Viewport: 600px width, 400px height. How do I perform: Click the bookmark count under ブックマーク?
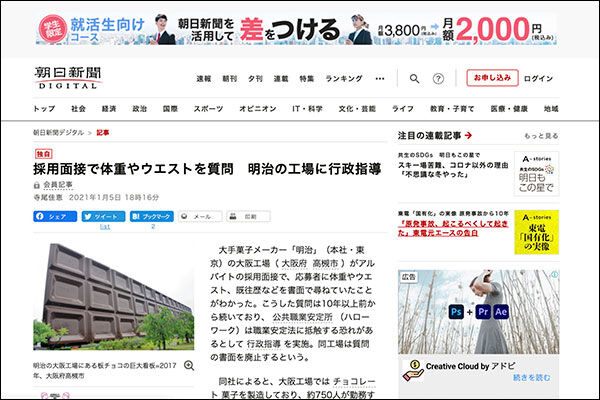pyautogui.click(x=153, y=227)
